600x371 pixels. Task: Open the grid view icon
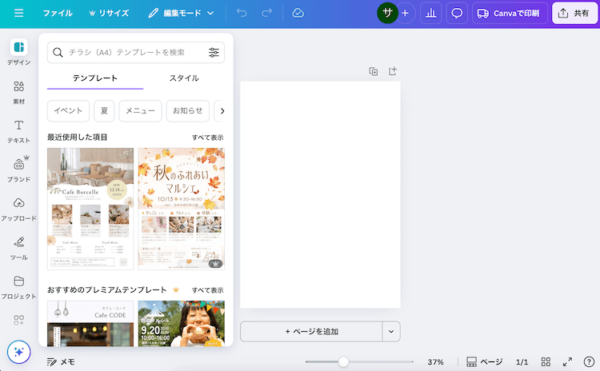point(546,362)
